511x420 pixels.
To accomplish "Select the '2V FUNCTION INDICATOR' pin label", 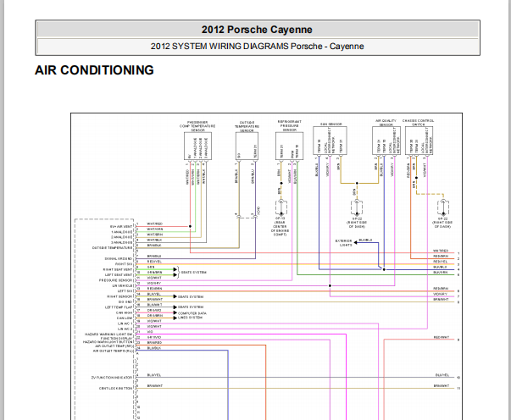I will click(112, 378).
